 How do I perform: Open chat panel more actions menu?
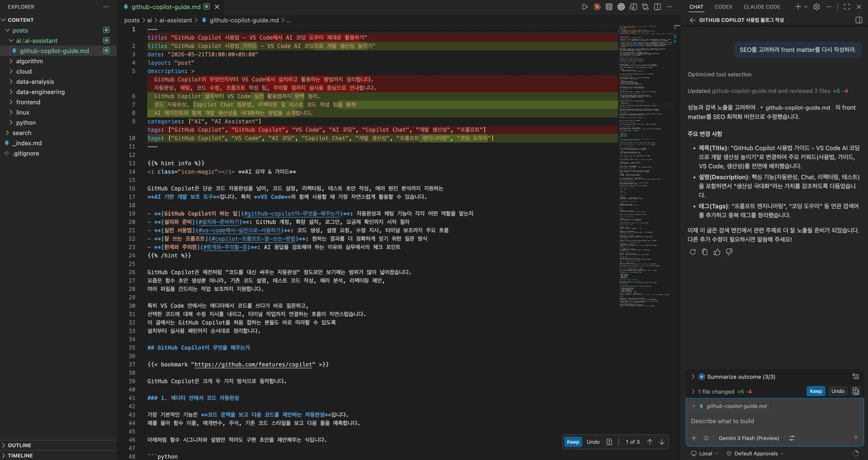coord(828,7)
